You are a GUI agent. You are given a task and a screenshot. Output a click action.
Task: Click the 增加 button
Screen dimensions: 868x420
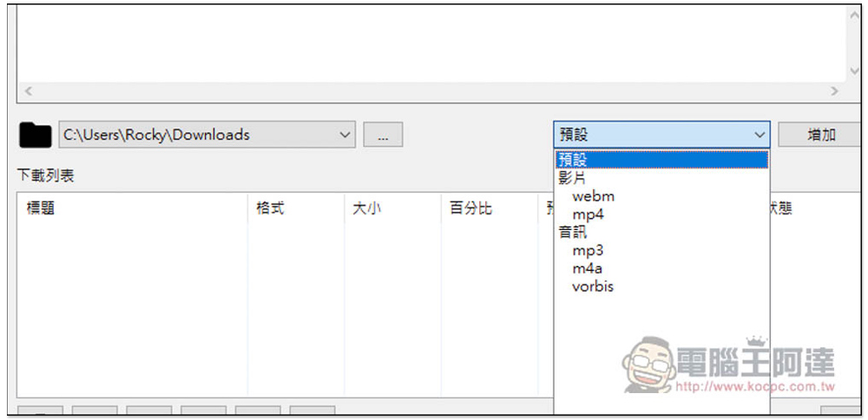[820, 135]
